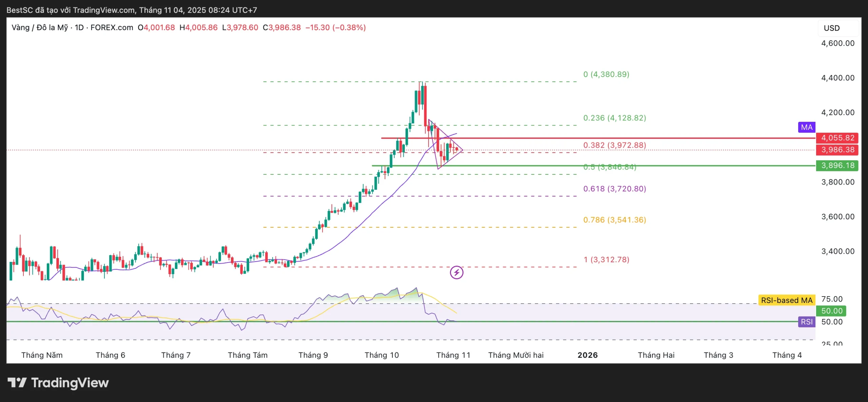The image size is (868, 402).
Task: Click the yellow RSI-based MA label
Action: coord(786,300)
